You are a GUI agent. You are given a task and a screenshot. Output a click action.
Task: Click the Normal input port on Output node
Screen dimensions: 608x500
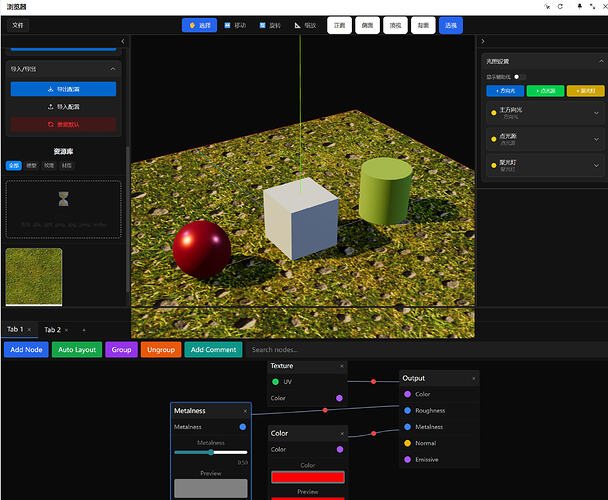click(x=408, y=443)
